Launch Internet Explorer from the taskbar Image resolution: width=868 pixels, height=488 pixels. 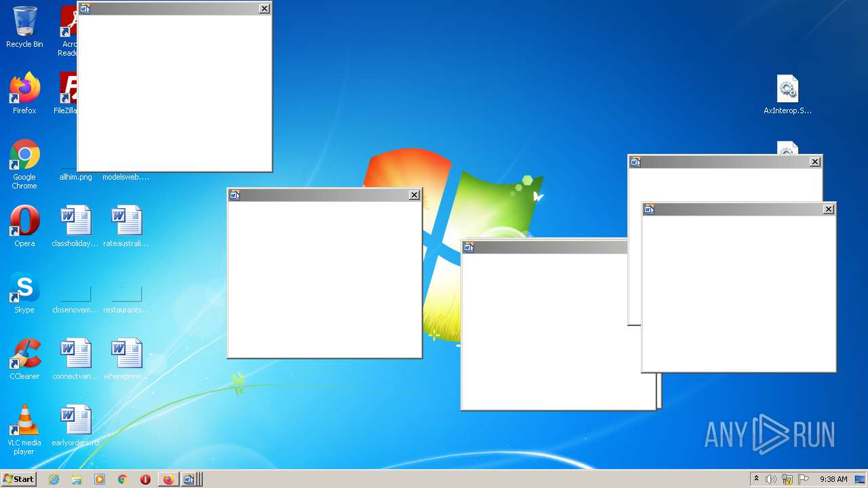pos(54,479)
